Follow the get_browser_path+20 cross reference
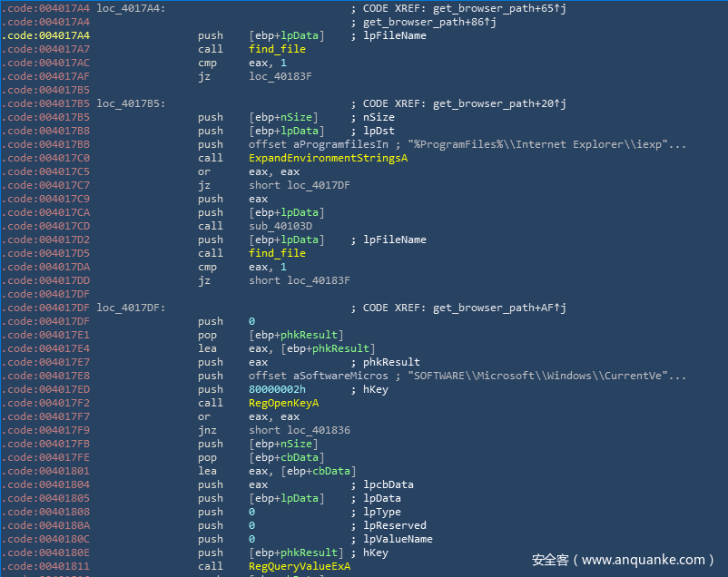 click(x=499, y=103)
